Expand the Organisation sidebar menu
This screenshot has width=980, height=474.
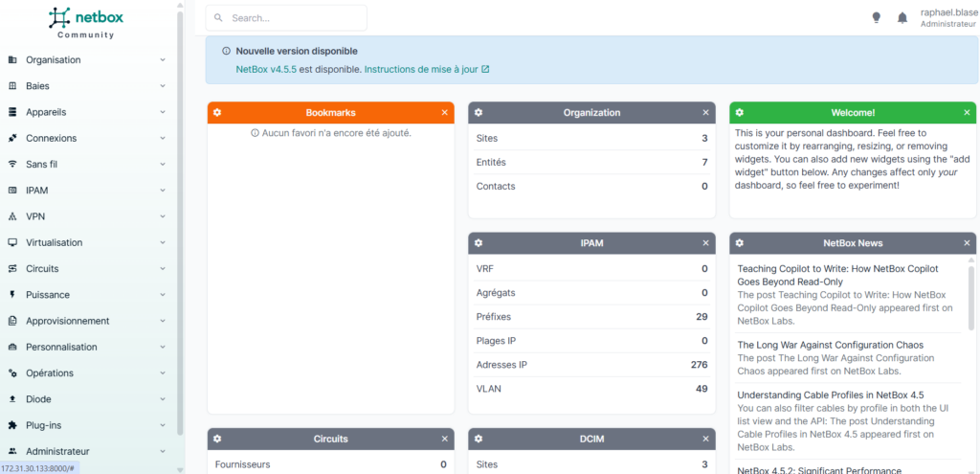coord(87,60)
